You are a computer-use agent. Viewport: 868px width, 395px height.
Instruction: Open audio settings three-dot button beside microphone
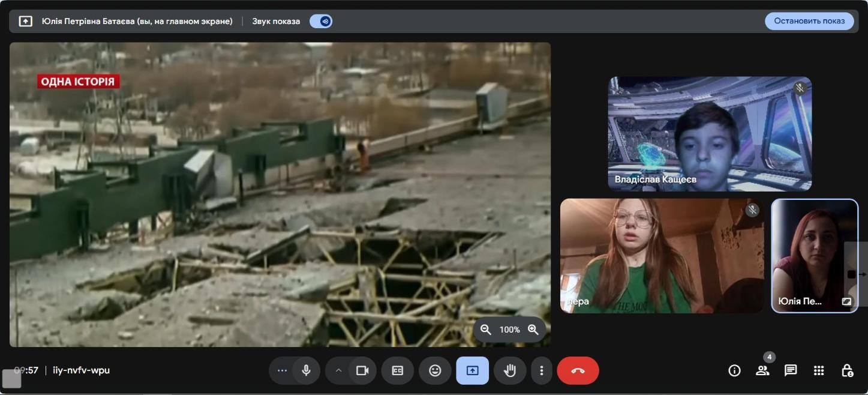282,370
